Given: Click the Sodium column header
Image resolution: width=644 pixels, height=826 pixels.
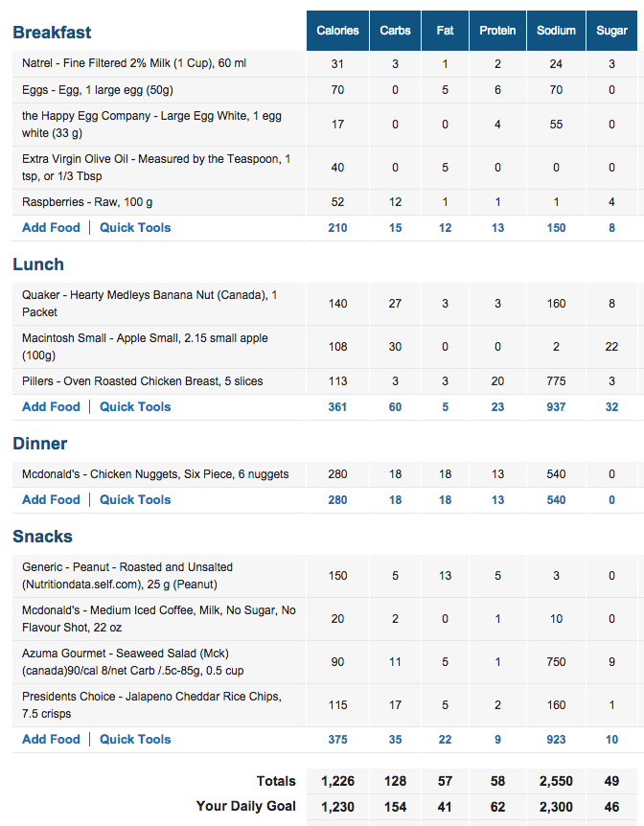Looking at the screenshot, I should click(556, 31).
